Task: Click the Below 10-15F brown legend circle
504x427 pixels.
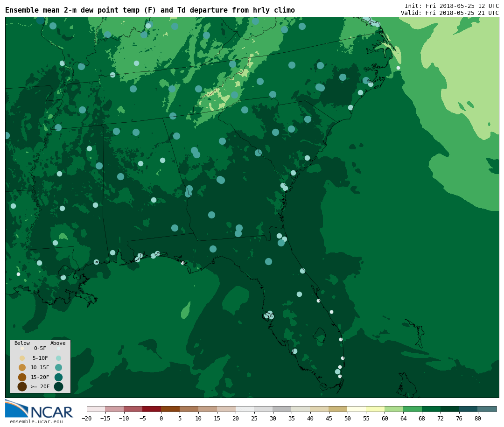Action: [22, 367]
